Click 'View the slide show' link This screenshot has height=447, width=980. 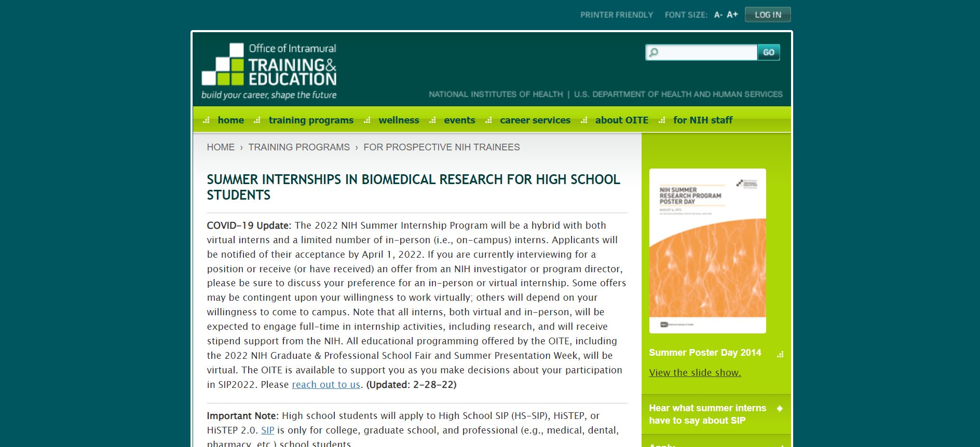tap(695, 373)
